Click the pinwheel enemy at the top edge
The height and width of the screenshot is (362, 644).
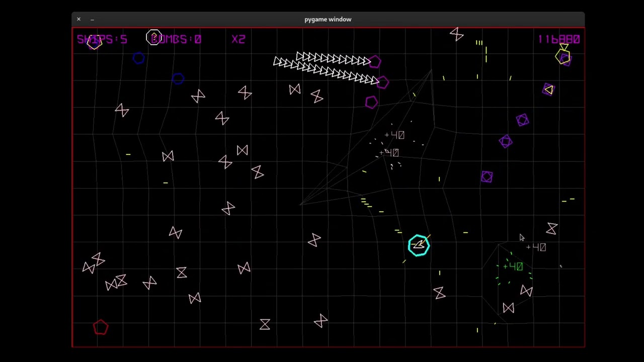coord(456,34)
